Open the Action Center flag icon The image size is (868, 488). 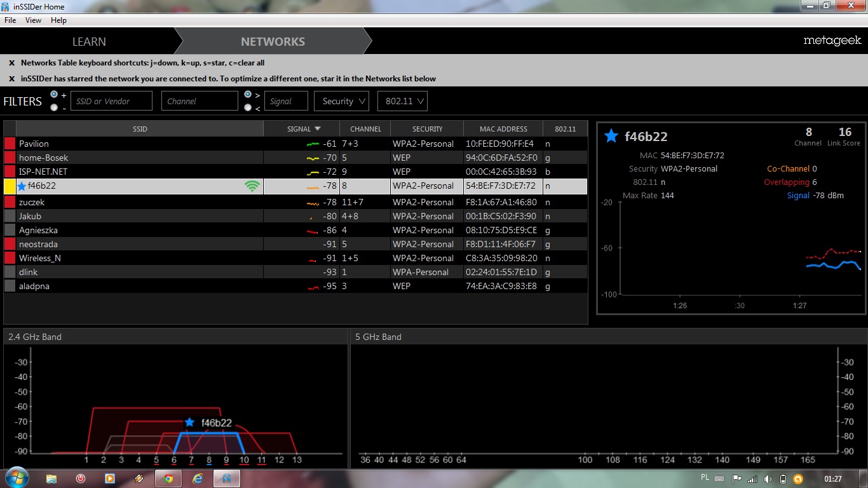click(x=737, y=478)
